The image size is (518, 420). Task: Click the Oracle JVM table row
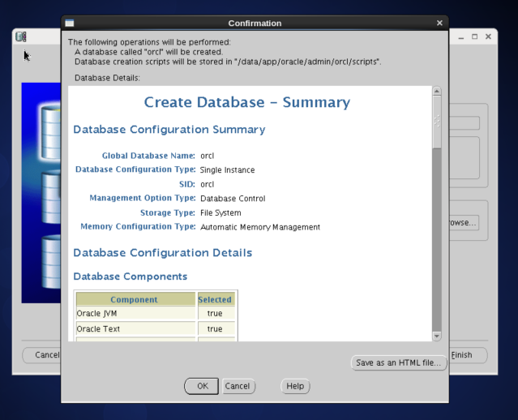(156, 313)
